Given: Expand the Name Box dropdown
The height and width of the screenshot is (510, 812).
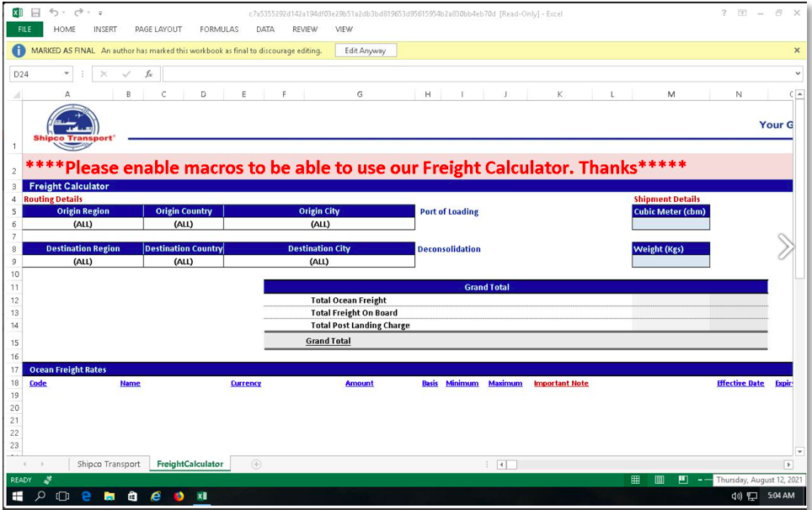Looking at the screenshot, I should click(x=67, y=74).
